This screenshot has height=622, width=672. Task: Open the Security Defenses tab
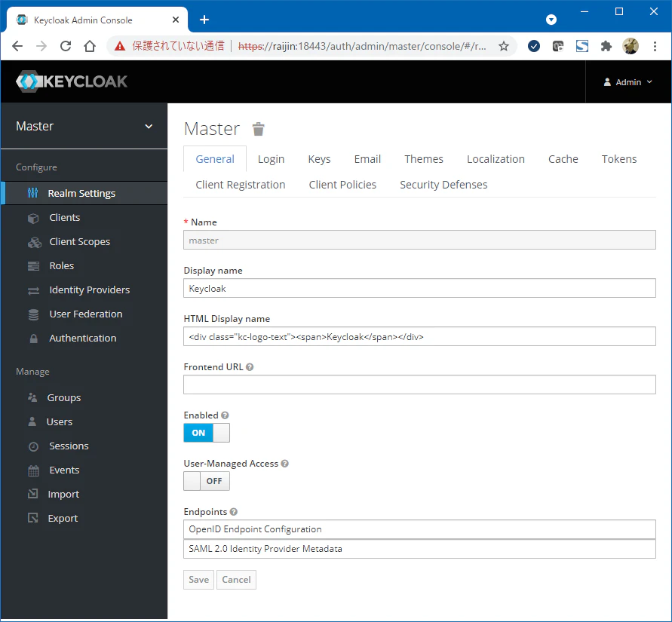[443, 185]
